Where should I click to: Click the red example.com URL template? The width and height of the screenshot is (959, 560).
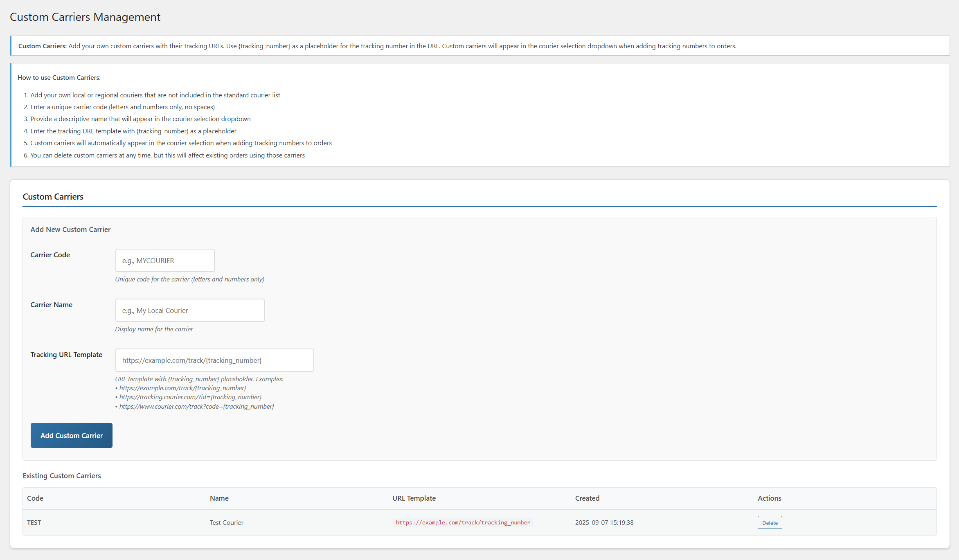[x=463, y=523]
